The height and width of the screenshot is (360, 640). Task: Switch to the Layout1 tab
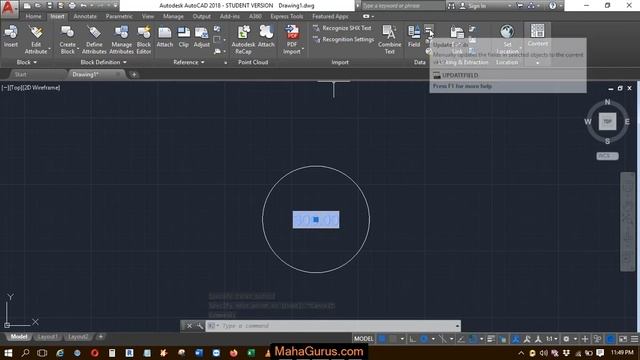[47, 337]
